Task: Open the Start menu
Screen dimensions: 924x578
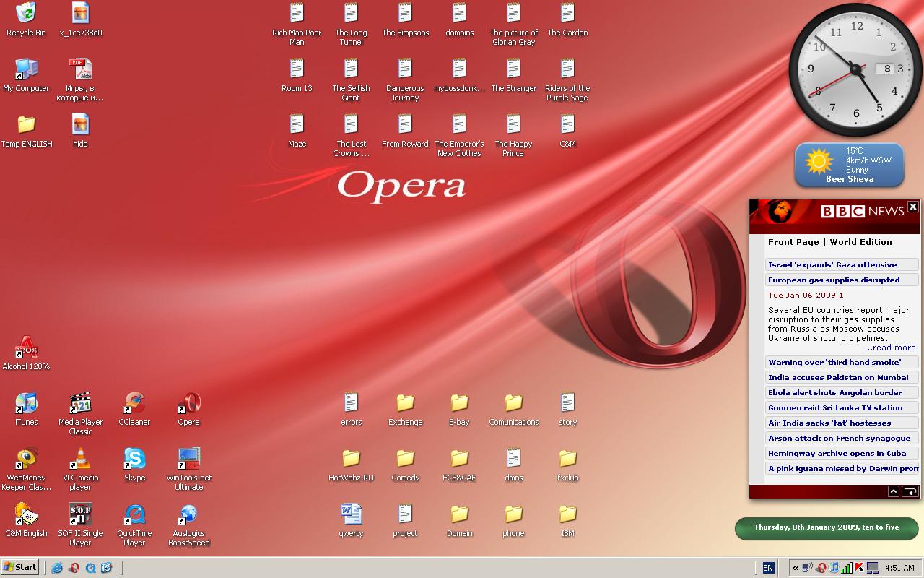Action: (x=20, y=567)
